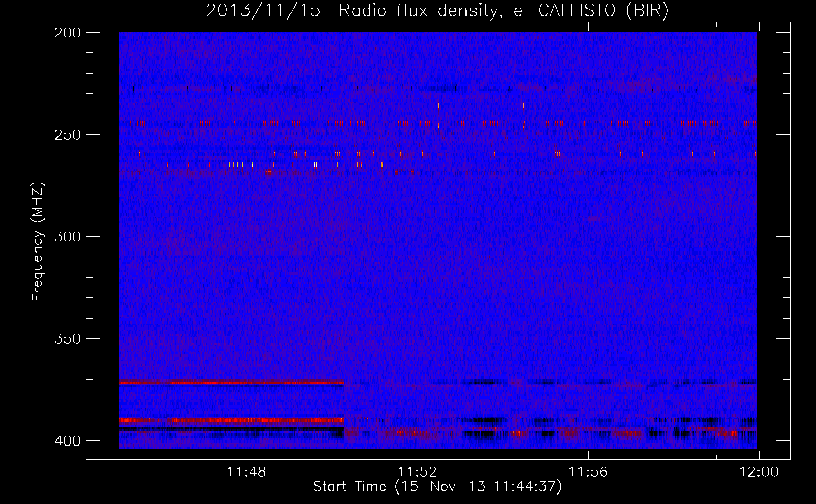This screenshot has height=504, width=816.
Task: Click the 12:00 time tick label
Action: coord(759,472)
